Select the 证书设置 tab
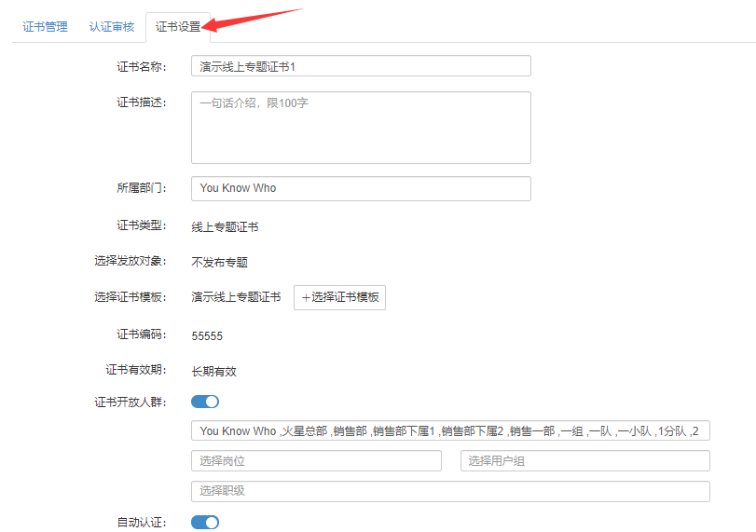The image size is (756, 532). point(178,27)
